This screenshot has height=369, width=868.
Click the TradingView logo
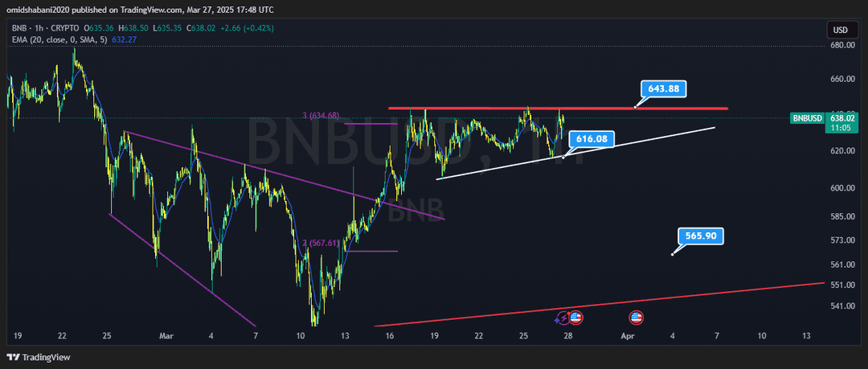click(39, 358)
